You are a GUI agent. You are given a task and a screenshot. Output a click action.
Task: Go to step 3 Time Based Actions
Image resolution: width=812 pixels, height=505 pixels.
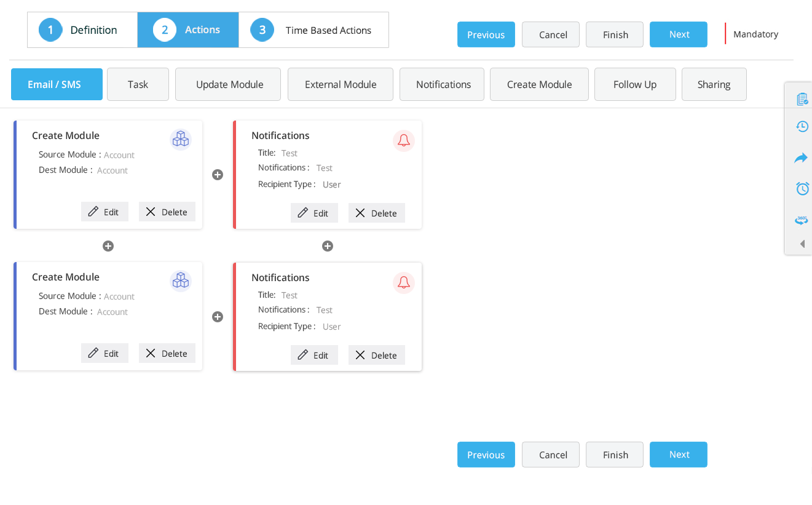(313, 30)
